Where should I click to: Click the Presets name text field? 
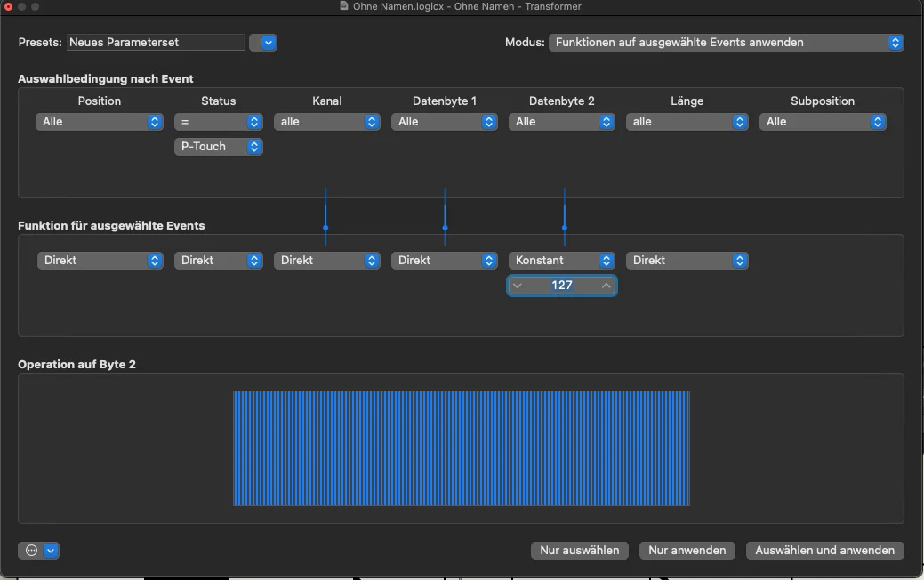[156, 43]
